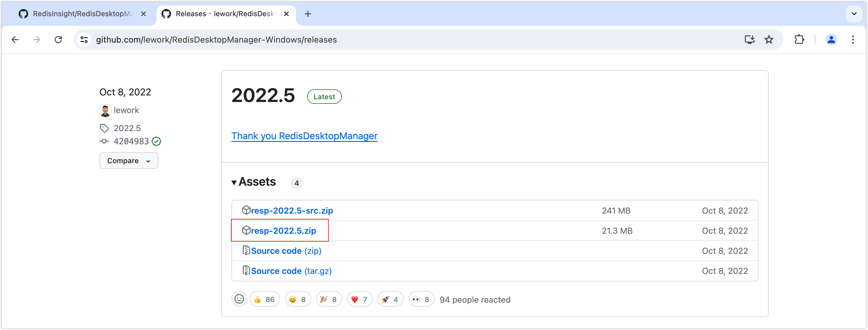The height and width of the screenshot is (330, 868).
Task: Click the Latest badge
Action: [x=324, y=97]
